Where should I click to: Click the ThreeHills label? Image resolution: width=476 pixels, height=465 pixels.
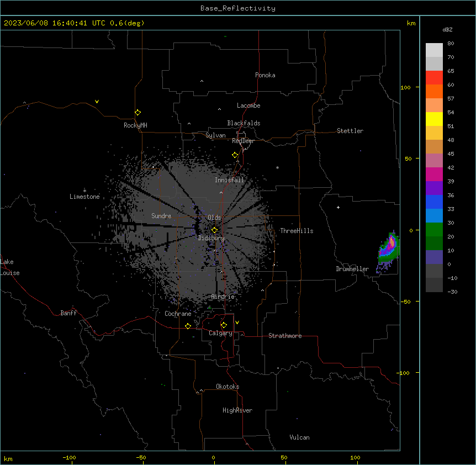pyautogui.click(x=297, y=231)
